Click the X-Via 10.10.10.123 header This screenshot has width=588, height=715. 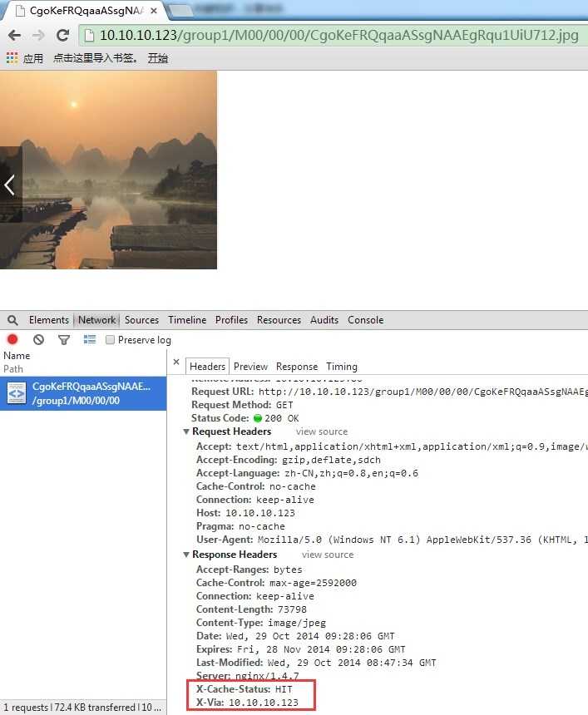[247, 703]
